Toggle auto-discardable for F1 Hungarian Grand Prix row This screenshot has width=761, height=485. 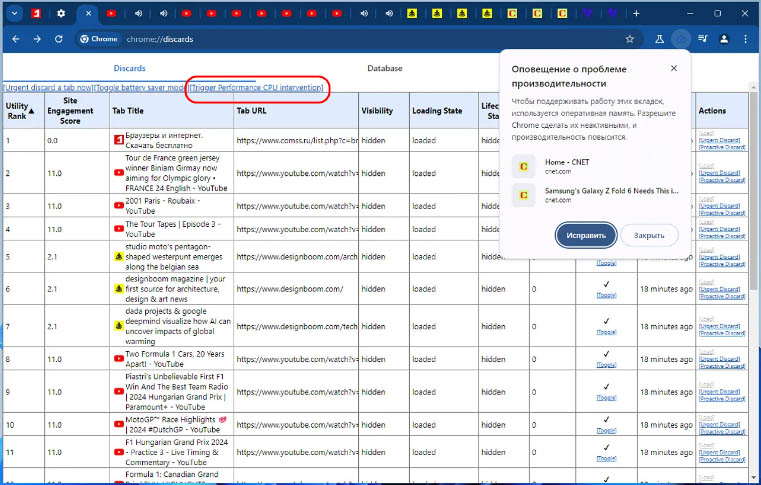point(606,458)
